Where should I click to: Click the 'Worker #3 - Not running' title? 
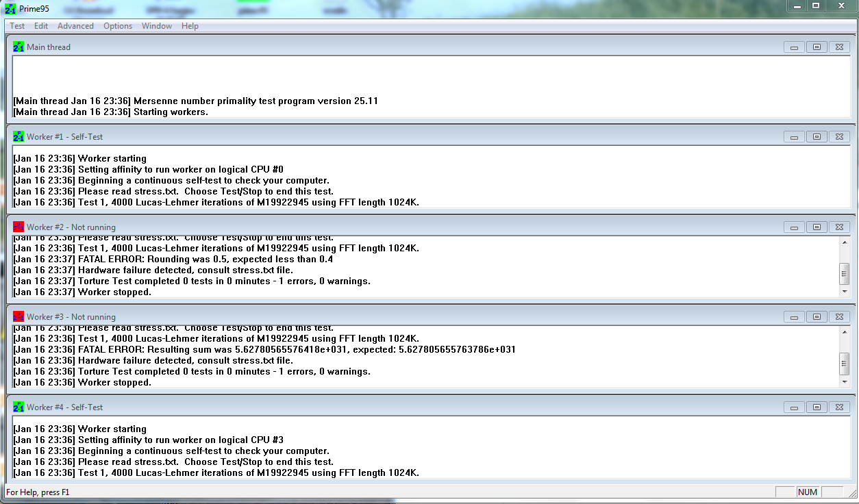pyautogui.click(x=71, y=317)
